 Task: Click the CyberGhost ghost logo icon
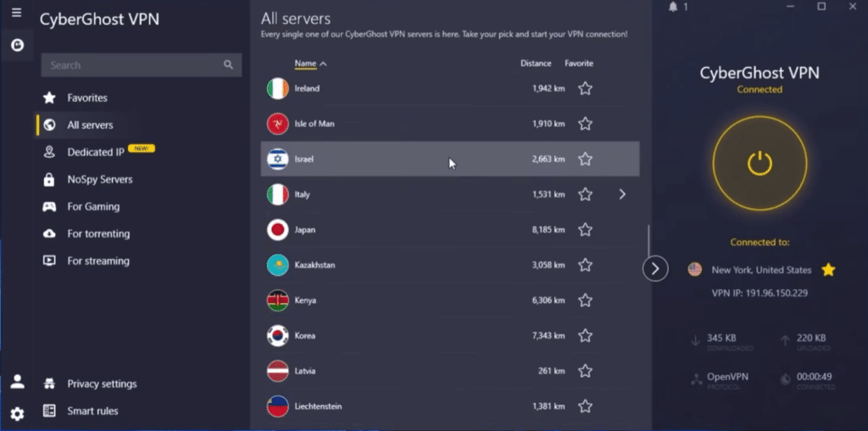click(x=17, y=45)
